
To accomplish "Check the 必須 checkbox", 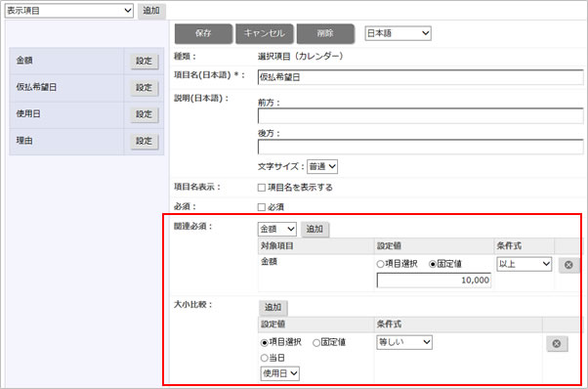I will pos(262,207).
